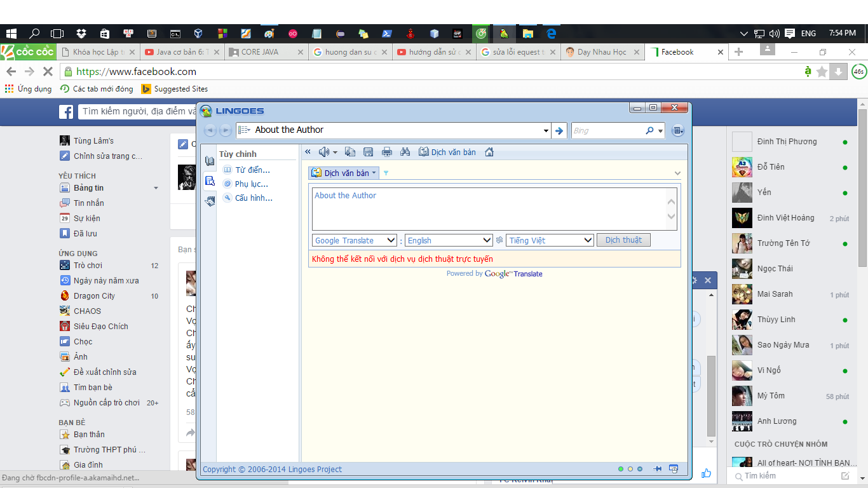
Task: Bookmark page with the star icon
Action: [x=822, y=72]
